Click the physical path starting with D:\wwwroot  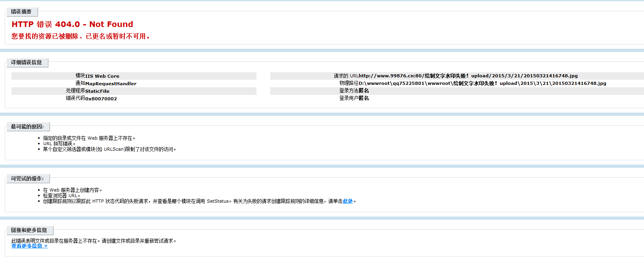click(482, 83)
